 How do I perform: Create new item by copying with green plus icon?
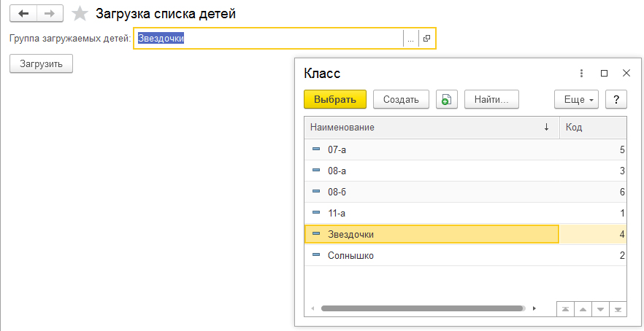tap(446, 99)
